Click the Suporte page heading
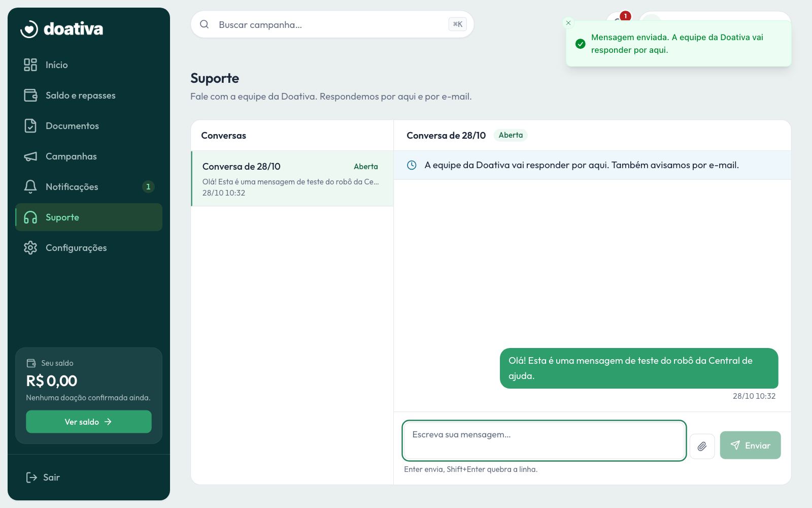The image size is (812, 508). (215, 78)
